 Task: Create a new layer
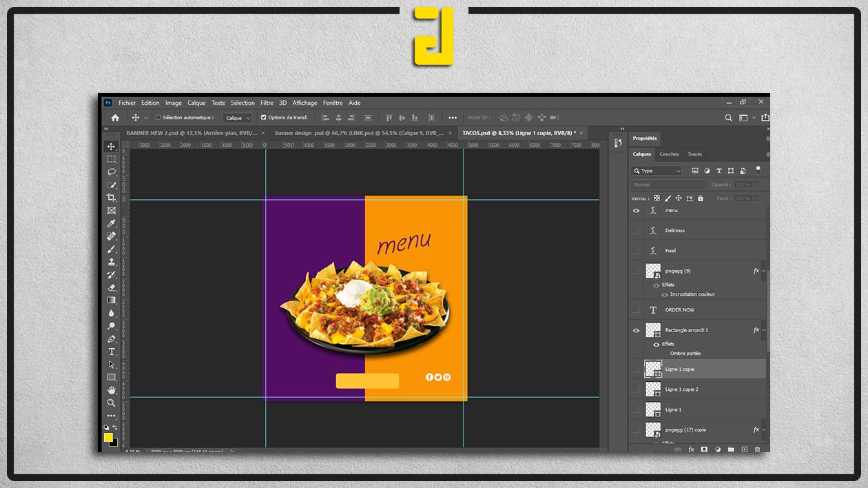click(x=744, y=449)
